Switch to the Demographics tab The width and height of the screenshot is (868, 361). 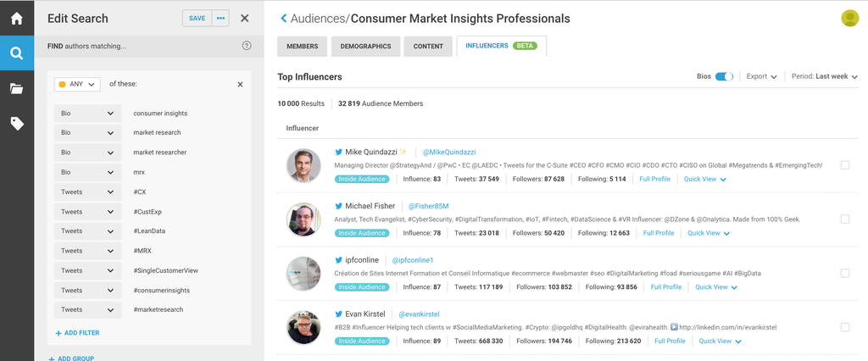(365, 47)
